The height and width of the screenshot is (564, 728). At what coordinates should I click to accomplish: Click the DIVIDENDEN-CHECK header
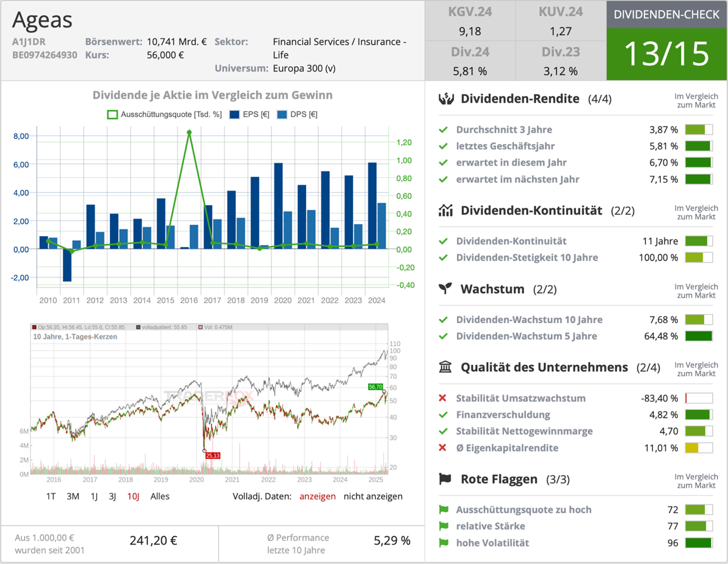click(667, 15)
